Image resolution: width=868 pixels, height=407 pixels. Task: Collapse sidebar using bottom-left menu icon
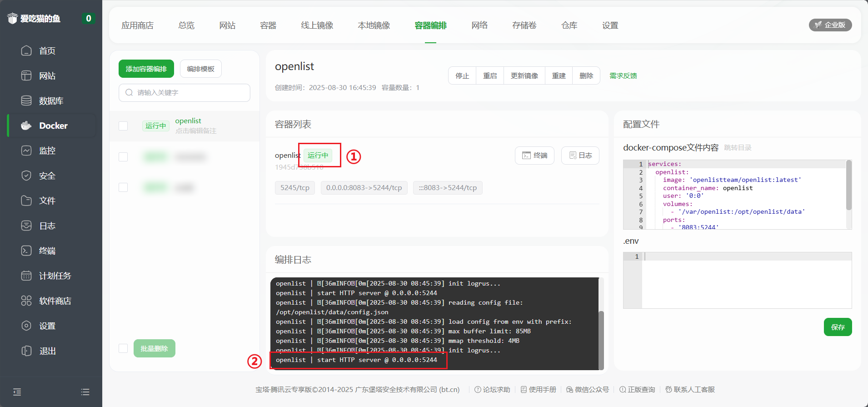[x=17, y=392]
